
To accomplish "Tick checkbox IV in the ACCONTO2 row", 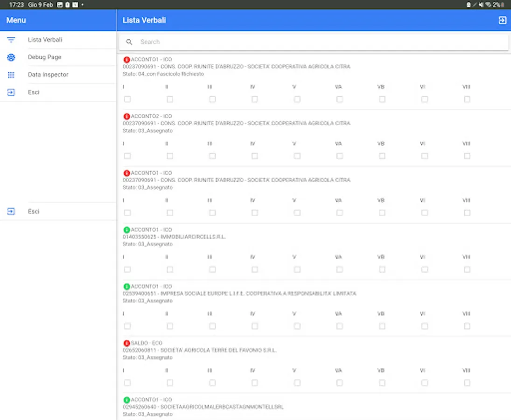I will pyautogui.click(x=254, y=156).
